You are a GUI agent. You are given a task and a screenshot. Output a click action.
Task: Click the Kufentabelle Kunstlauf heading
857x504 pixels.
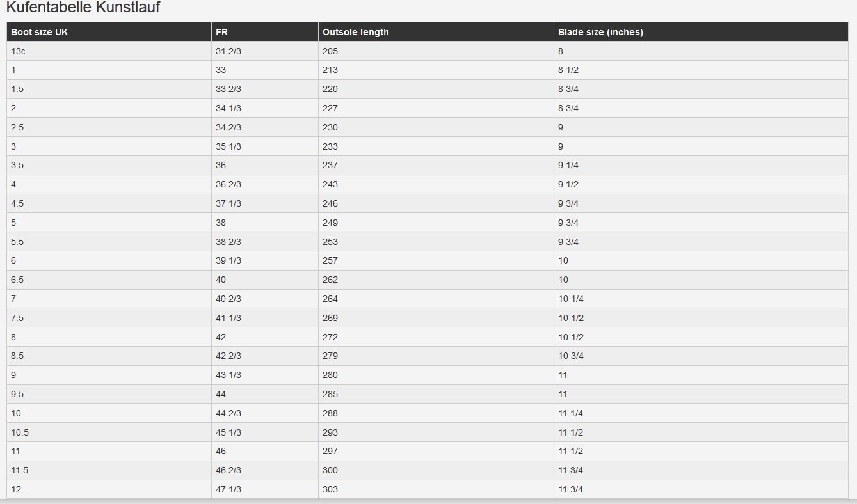point(83,8)
